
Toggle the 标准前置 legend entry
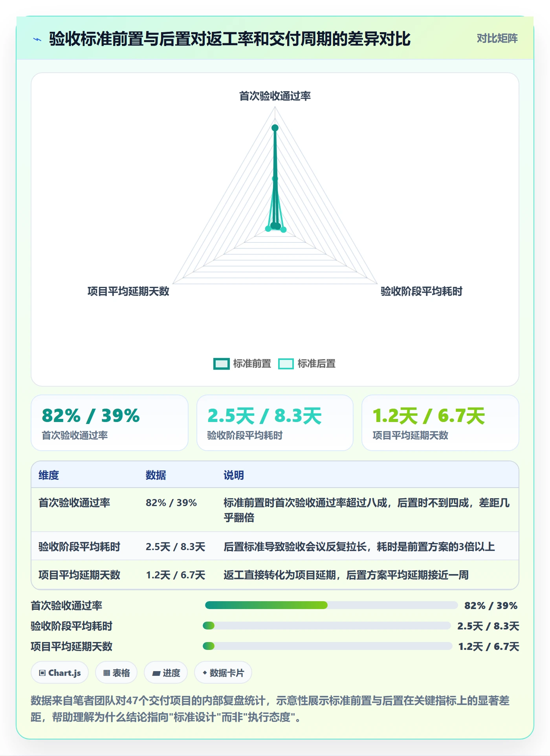coord(242,364)
